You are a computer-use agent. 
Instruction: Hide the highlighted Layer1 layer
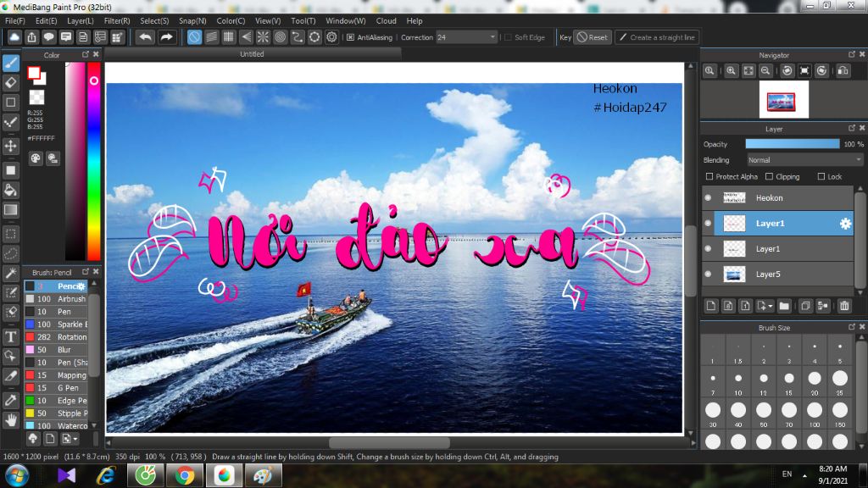tap(708, 223)
